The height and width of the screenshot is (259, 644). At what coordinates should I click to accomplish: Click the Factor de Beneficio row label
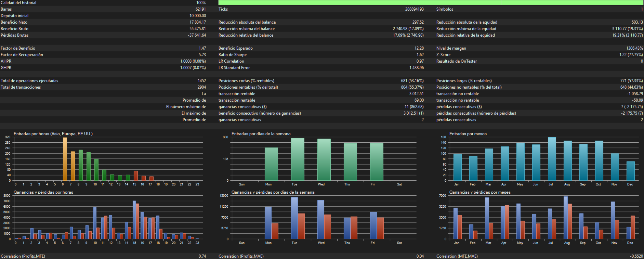point(18,48)
